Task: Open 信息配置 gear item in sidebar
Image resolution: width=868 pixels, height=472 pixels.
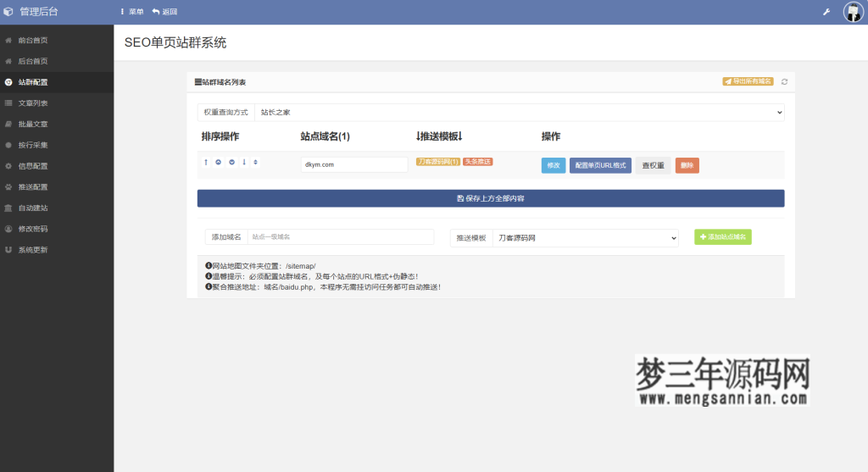Action: tap(57, 166)
